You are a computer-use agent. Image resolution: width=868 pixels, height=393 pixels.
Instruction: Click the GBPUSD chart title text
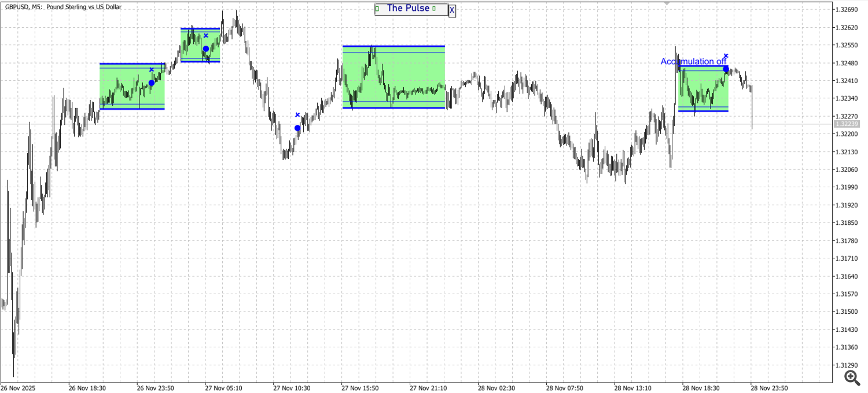61,7
